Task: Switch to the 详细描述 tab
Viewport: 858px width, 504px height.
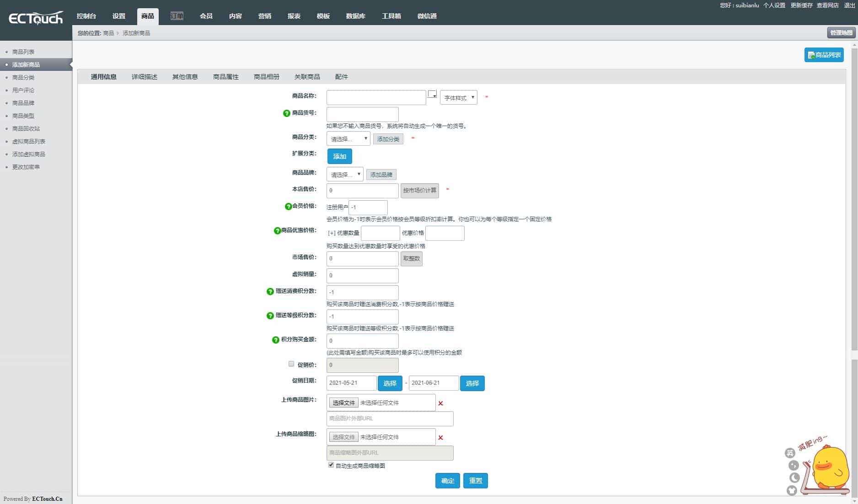Action: pyautogui.click(x=144, y=77)
